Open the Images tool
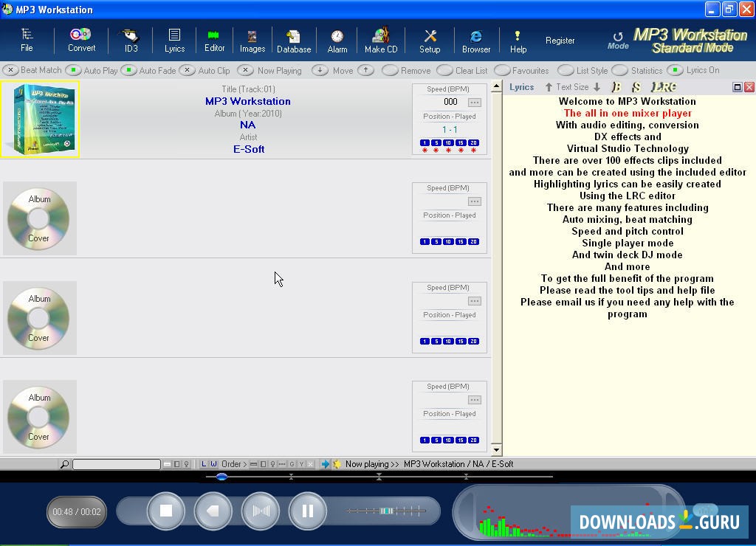756x546 pixels. coord(252,41)
